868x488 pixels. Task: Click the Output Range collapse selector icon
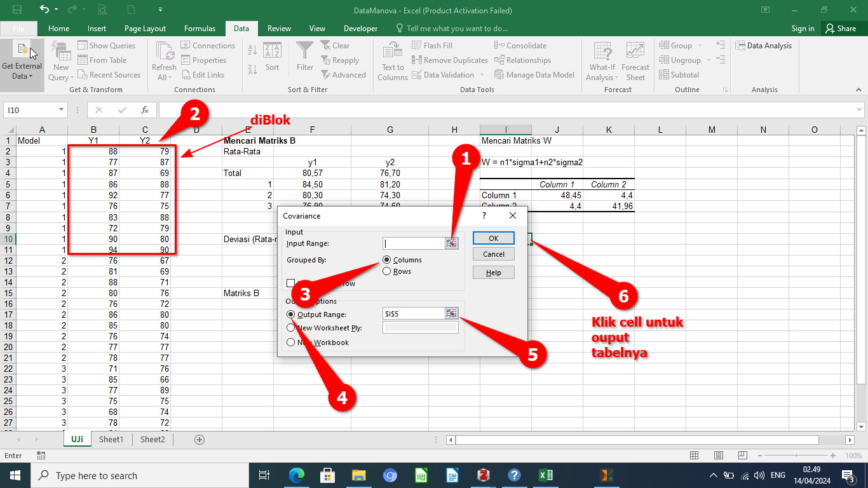pyautogui.click(x=452, y=313)
